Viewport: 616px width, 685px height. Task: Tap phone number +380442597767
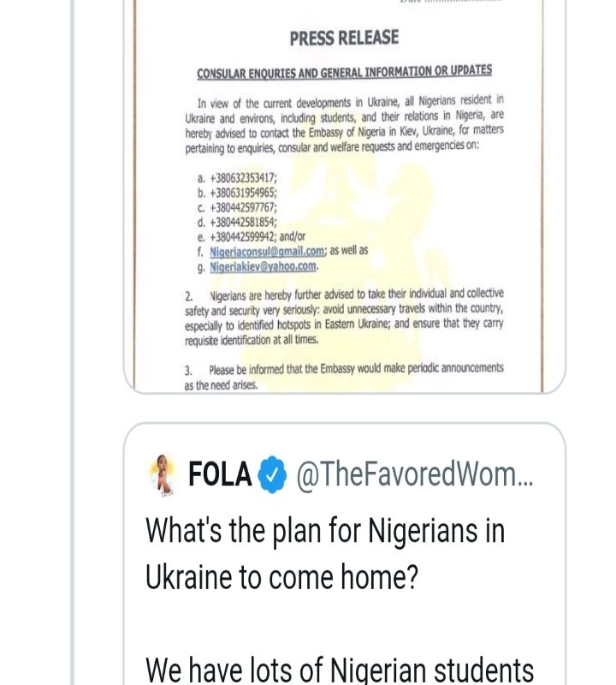point(244,207)
